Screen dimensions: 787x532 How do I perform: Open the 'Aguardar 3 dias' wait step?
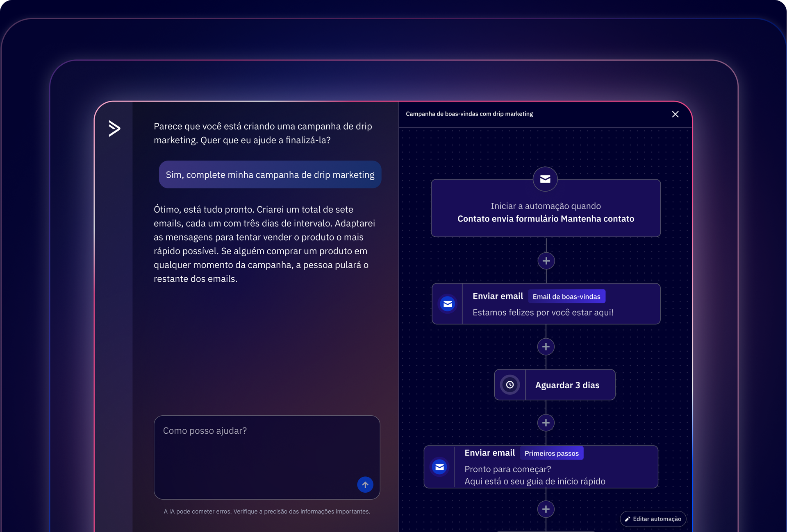tap(567, 385)
